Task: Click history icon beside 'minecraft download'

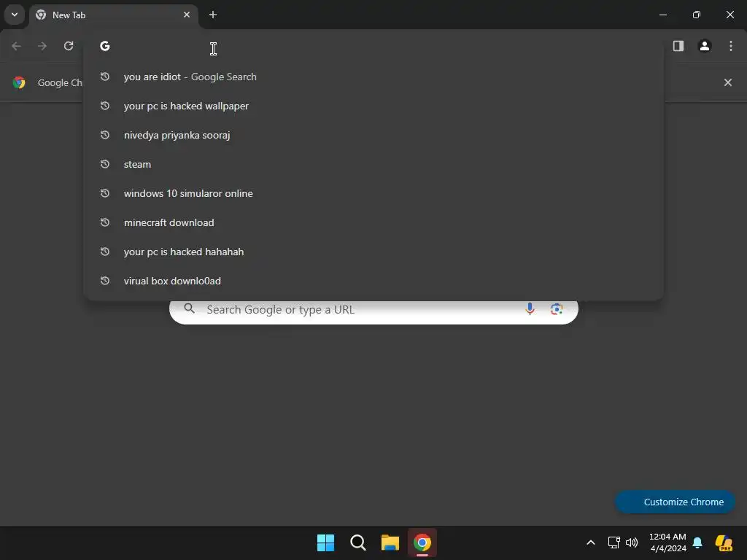Action: coord(105,222)
